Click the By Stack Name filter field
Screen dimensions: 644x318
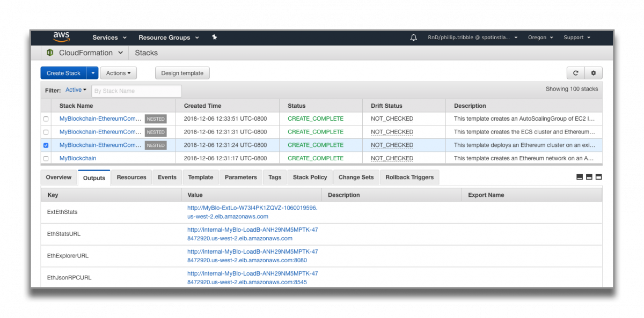[136, 91]
